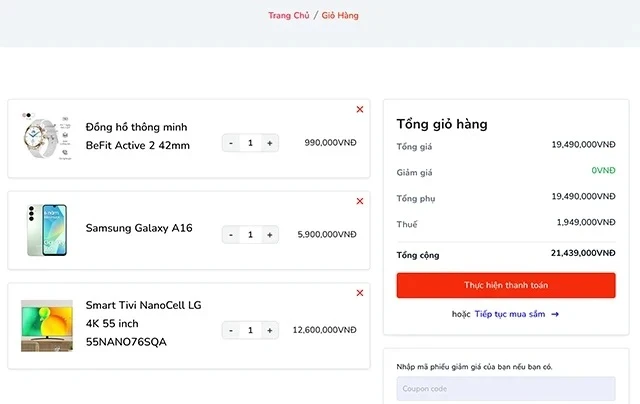Screen dimensions: 640x404
Task: Focus the Coupon code input field
Action: tap(506, 389)
